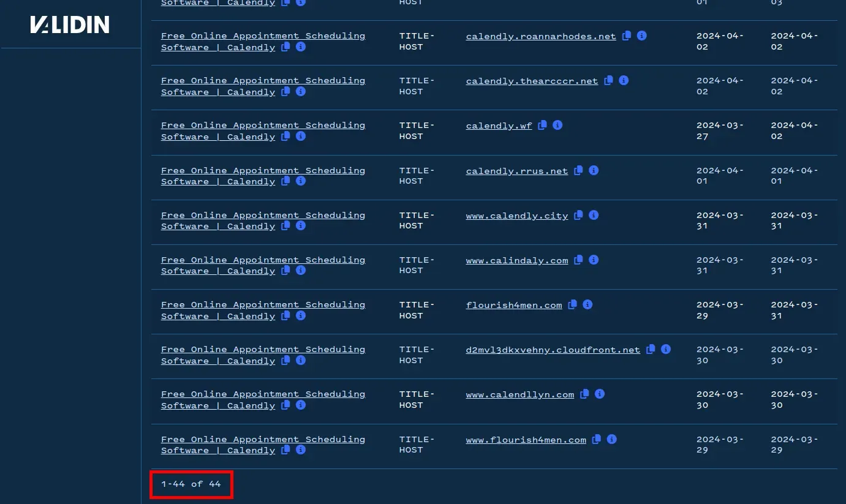Show title info in calendly.rrus.net row

(301, 181)
